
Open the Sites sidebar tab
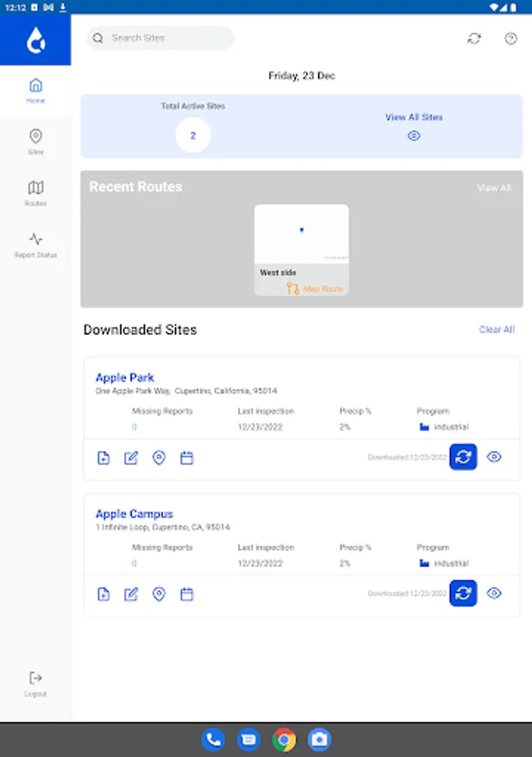tap(35, 142)
